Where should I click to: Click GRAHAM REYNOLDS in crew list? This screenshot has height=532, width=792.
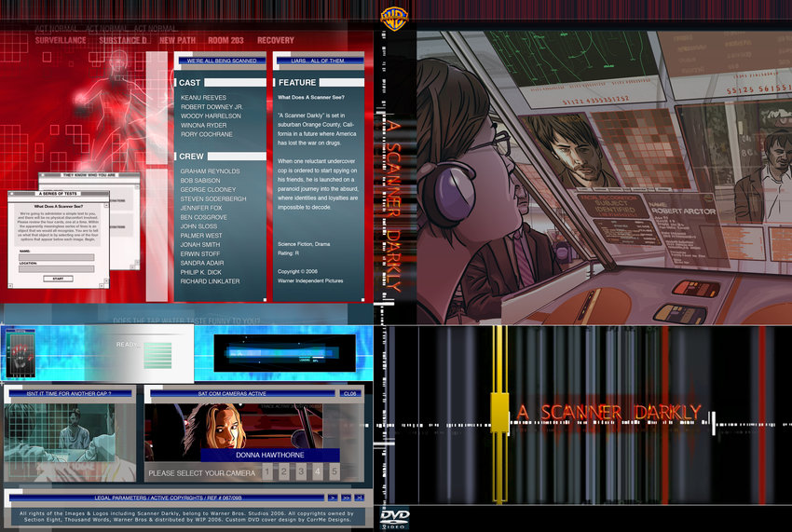tap(211, 171)
